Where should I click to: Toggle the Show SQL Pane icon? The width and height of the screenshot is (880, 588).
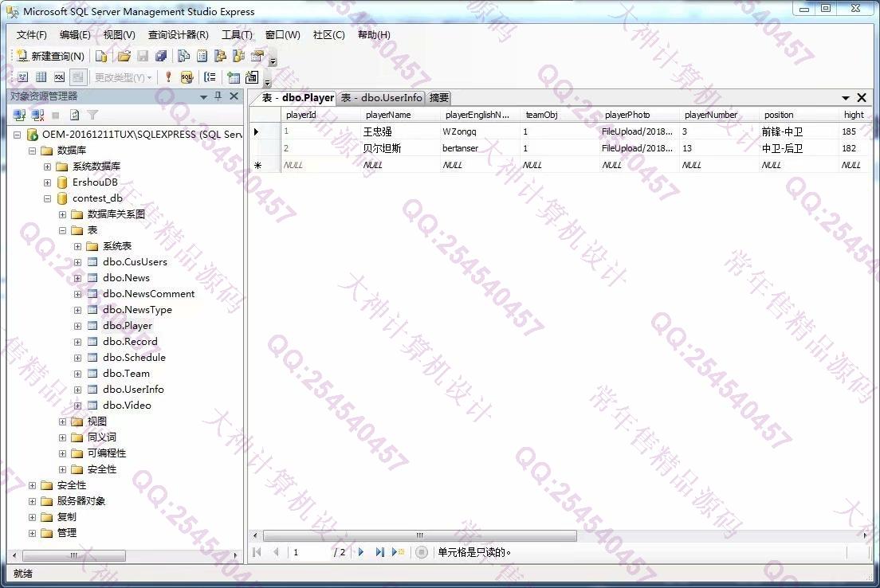(60, 77)
